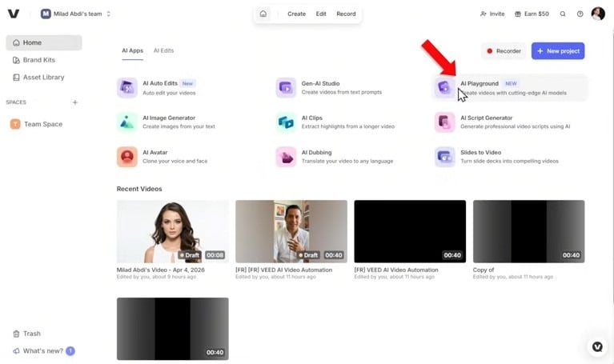Open the AI Avatar app icon
The image size is (614, 364).
pos(126,157)
